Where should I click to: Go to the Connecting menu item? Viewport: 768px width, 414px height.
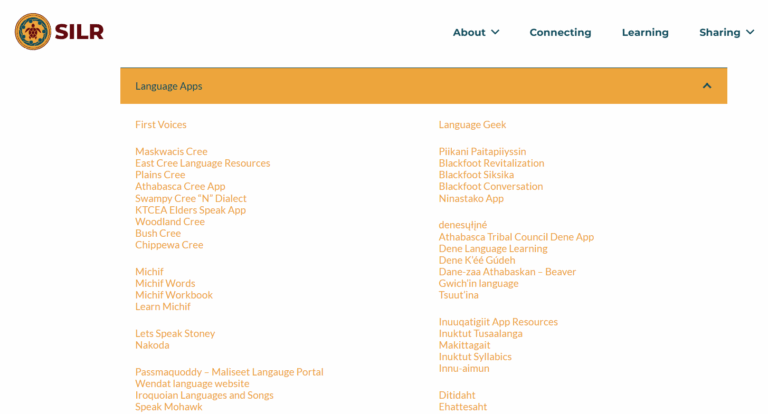coord(560,32)
